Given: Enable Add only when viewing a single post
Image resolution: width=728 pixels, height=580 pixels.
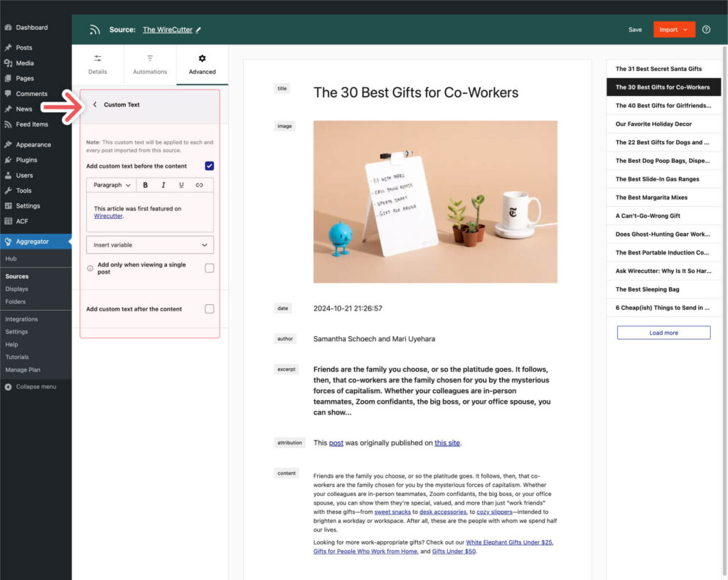Looking at the screenshot, I should (x=210, y=268).
